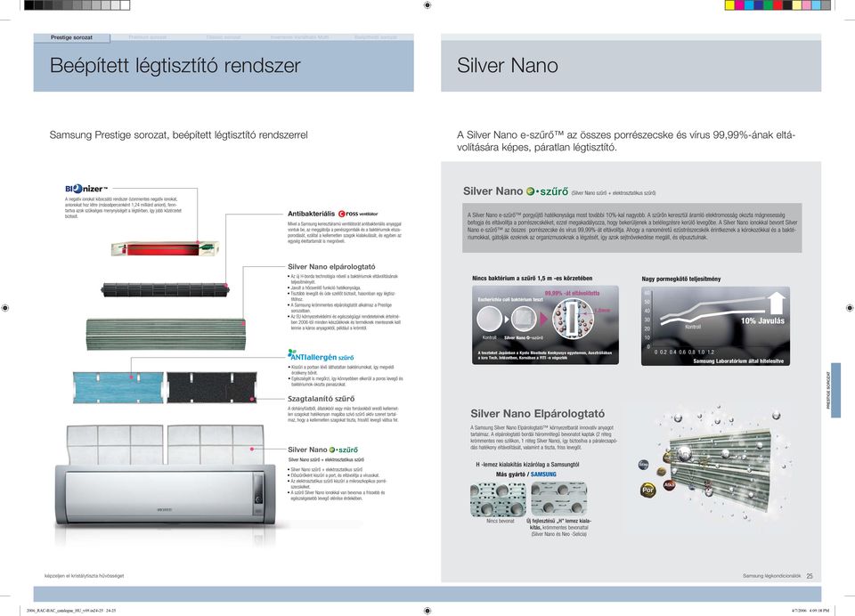Click the Samsung légkondicionálók footer text

(x=771, y=576)
